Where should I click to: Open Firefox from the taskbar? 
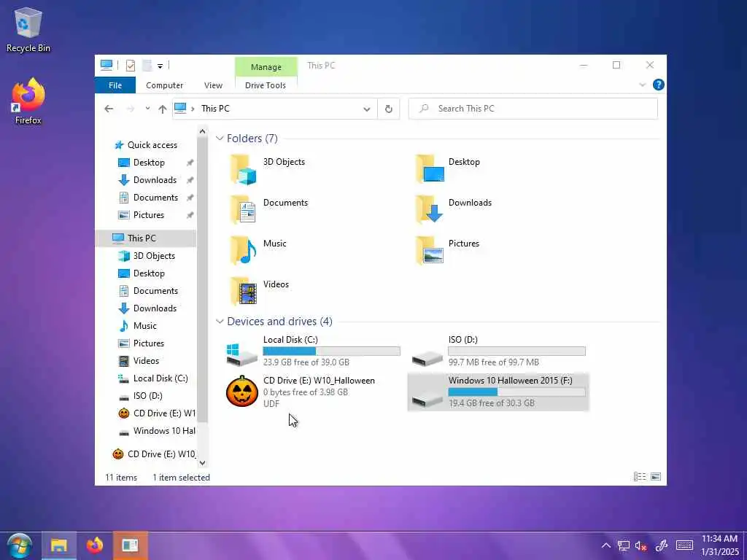click(94, 545)
